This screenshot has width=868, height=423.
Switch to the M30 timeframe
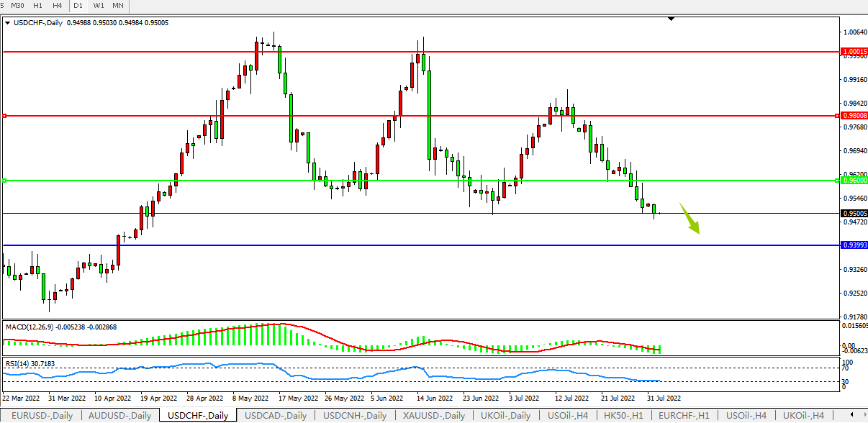coord(18,6)
